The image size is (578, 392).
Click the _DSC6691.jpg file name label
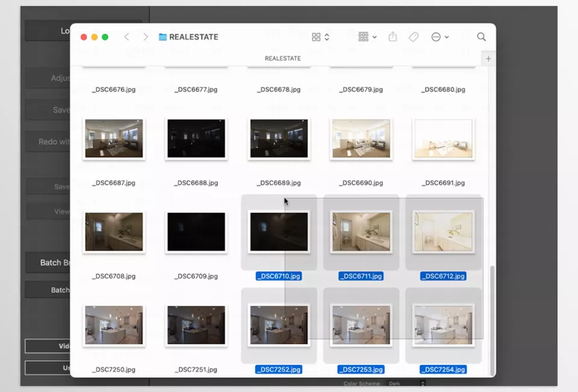click(443, 183)
